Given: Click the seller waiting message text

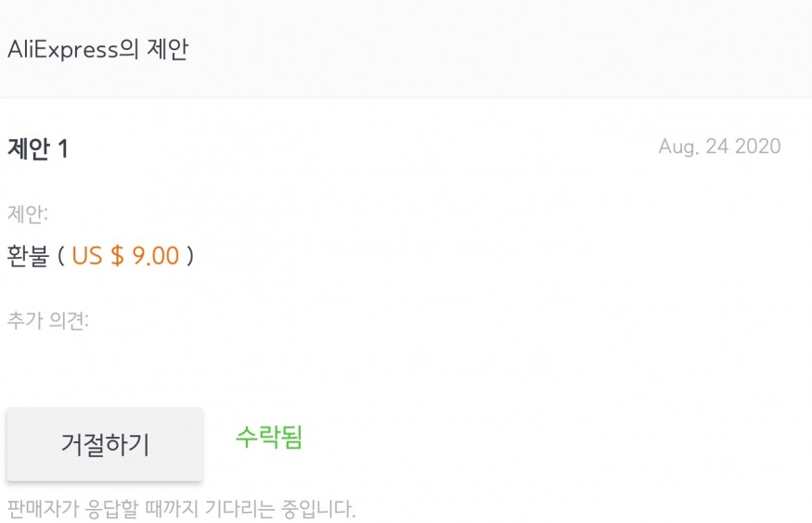Looking at the screenshot, I should tap(181, 509).
